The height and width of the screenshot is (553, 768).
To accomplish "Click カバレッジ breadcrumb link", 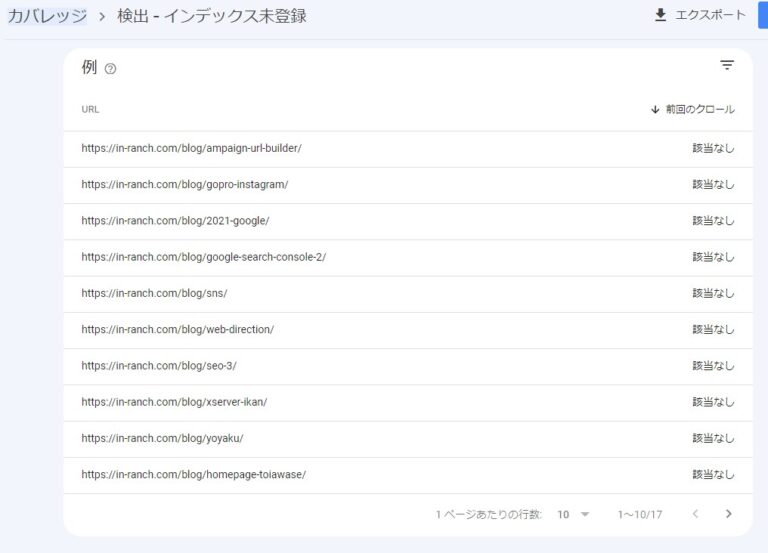I will [x=46, y=16].
